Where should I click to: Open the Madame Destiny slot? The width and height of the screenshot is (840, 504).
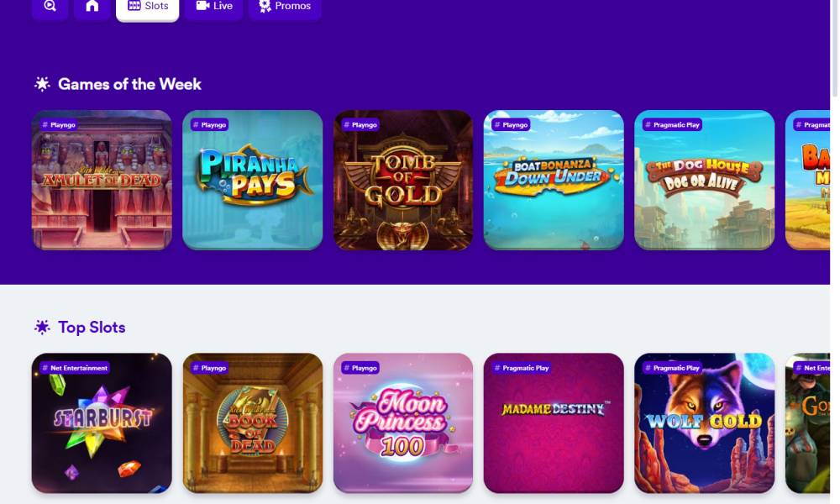[554, 423]
